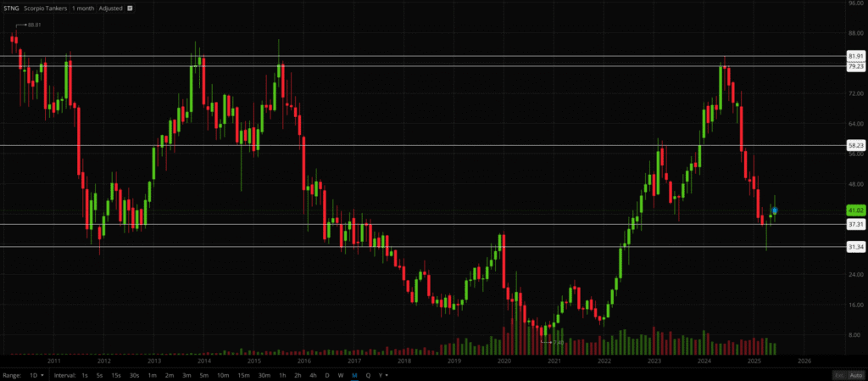Click the 81.91 price level label
868x381 pixels.
pyautogui.click(x=854, y=56)
